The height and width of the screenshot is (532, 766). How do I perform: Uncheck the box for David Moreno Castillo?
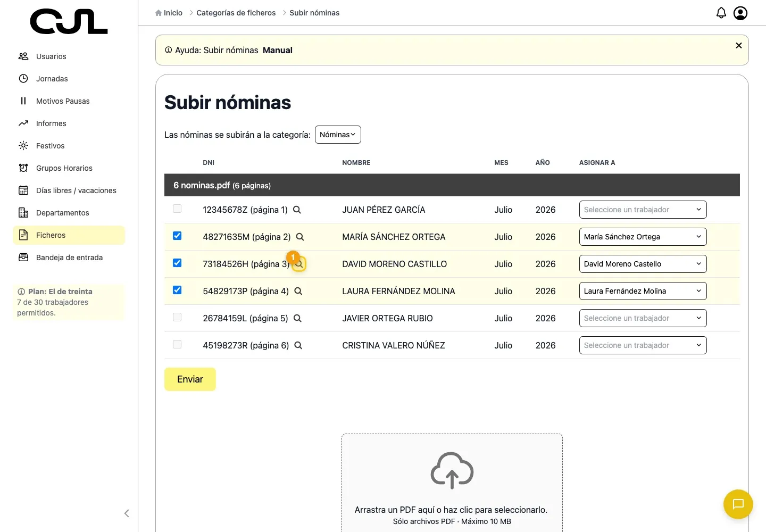177,263
